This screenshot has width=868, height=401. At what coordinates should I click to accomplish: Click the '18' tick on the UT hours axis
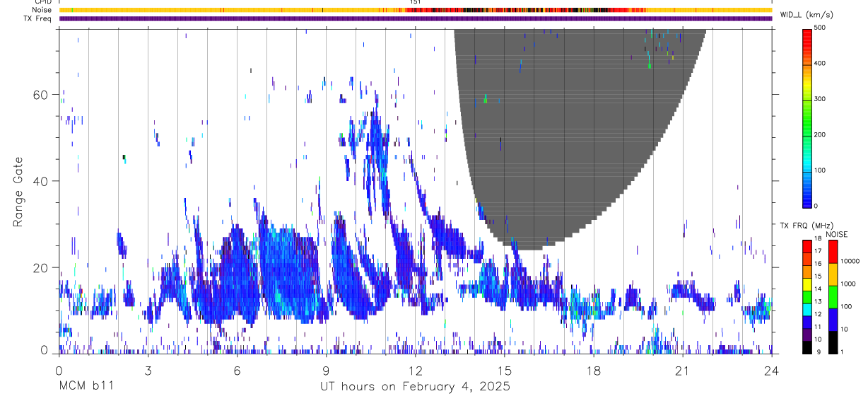tap(593, 371)
